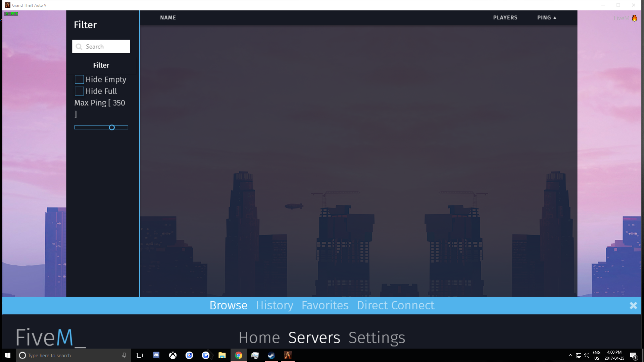The image size is (644, 362).
Task: Click the microphone icon in taskbar search
Action: click(x=124, y=355)
